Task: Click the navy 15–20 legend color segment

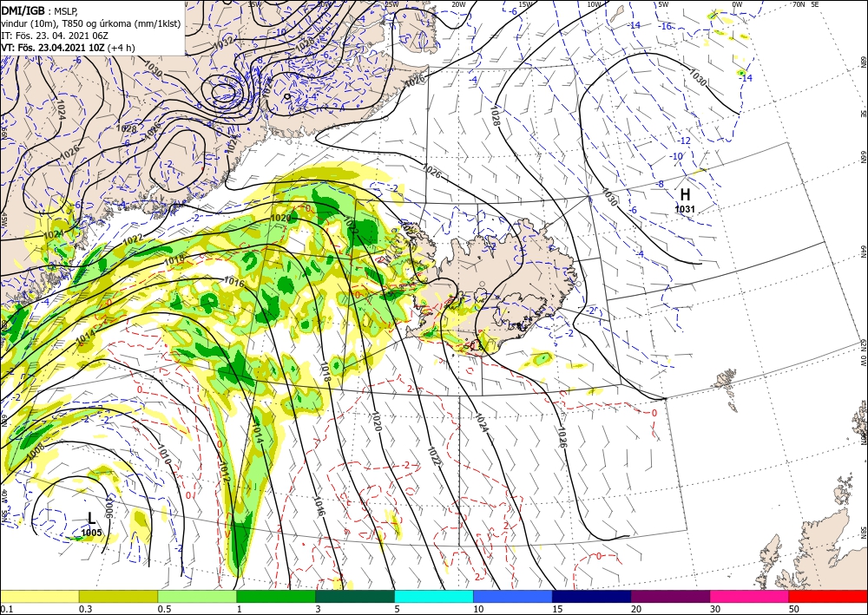Action: (592, 596)
